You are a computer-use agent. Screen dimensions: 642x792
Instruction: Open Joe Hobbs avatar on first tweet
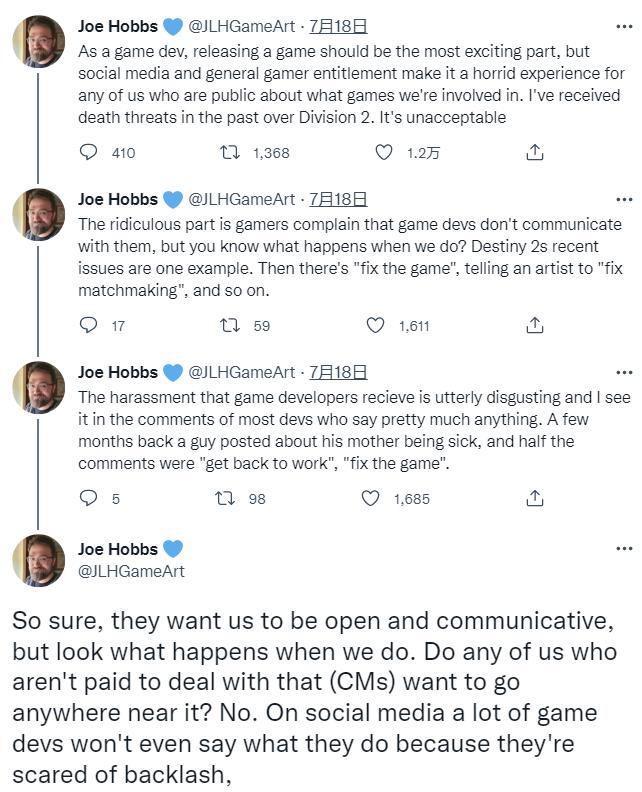[39, 42]
